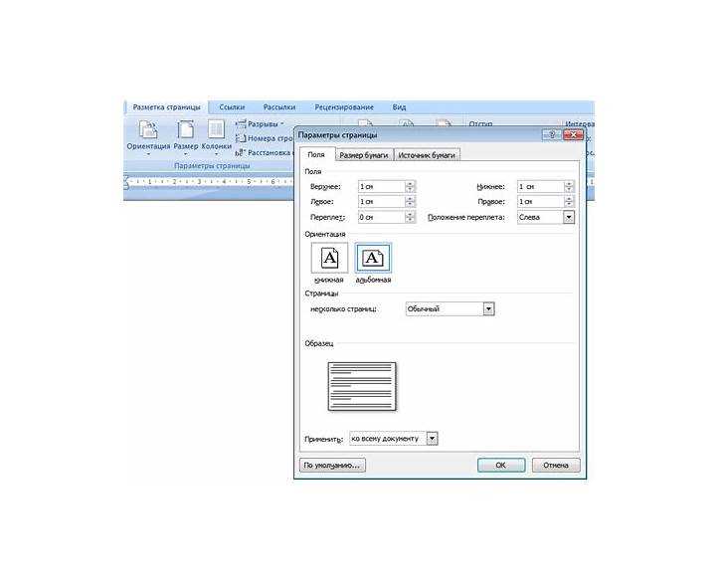Click the Левое margin input field
The width and height of the screenshot is (719, 588).
[x=382, y=202]
